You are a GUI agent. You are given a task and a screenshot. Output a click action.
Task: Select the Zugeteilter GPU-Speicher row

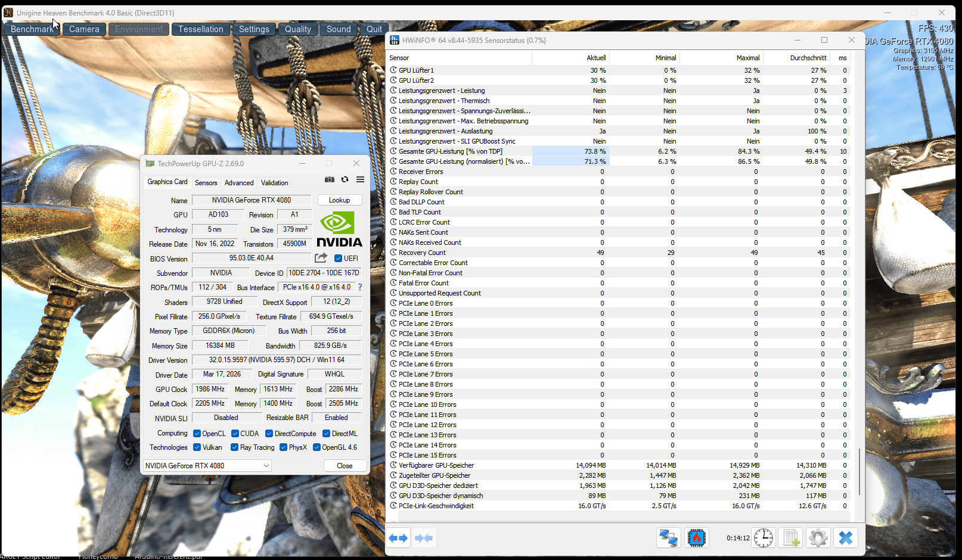tap(618, 475)
